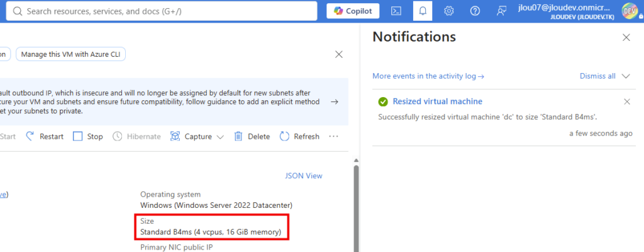Toggle the Notifications bell icon
The height and width of the screenshot is (252, 644).
[422, 11]
